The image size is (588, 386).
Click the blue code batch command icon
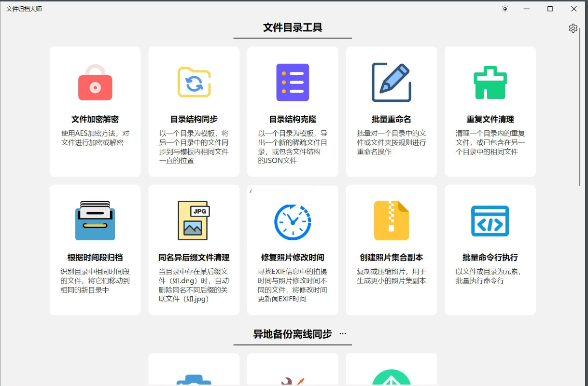[490, 221]
